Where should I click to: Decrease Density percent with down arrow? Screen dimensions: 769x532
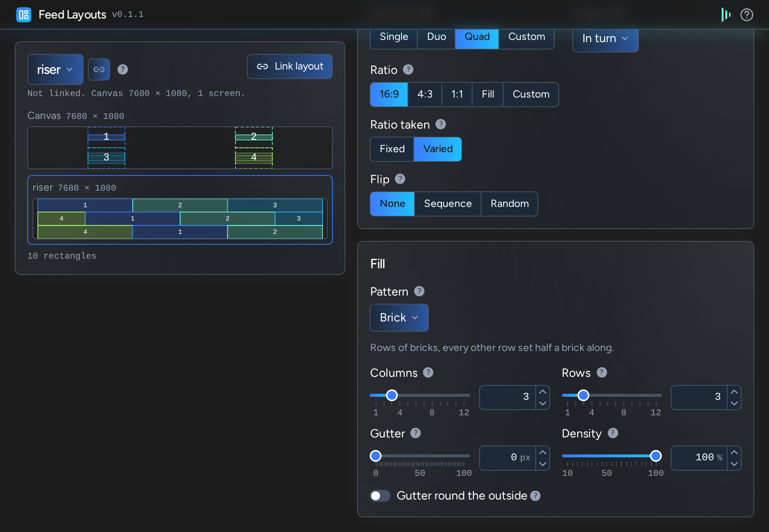coord(734,464)
